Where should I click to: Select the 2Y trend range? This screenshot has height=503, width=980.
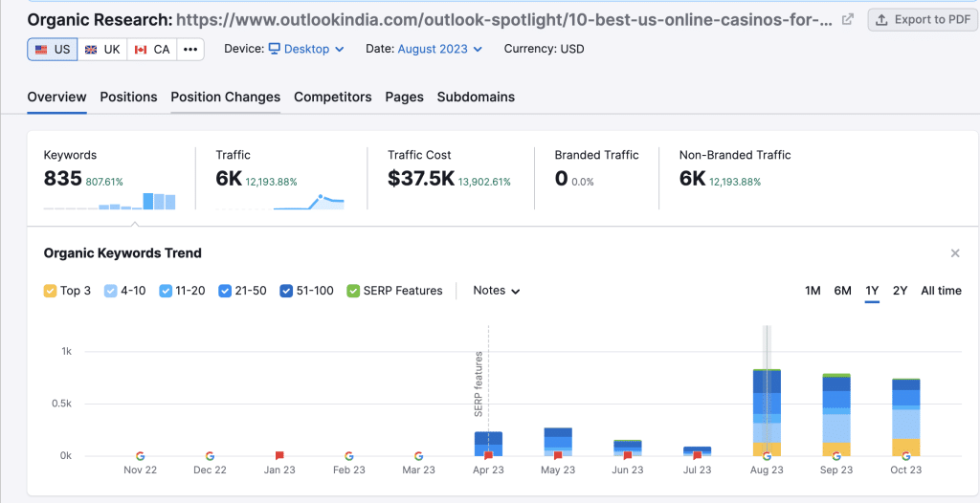[x=900, y=291]
